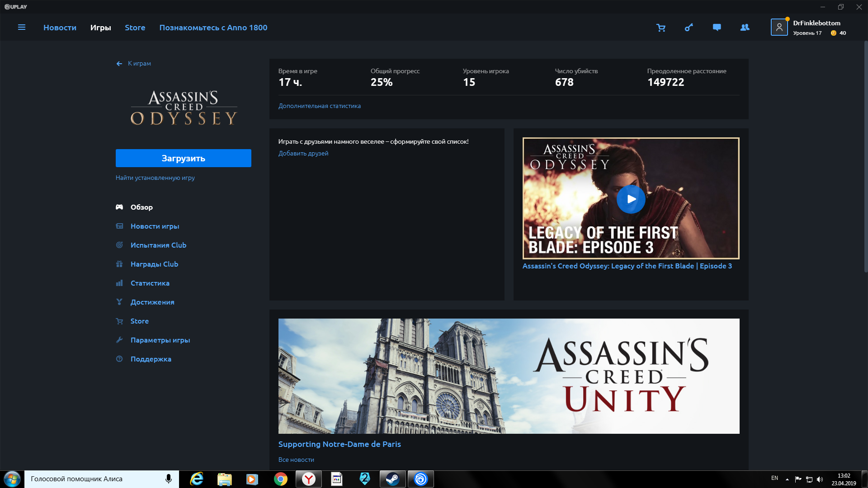Click the Assassin's Creed Odyssey logo

pyautogui.click(x=184, y=108)
